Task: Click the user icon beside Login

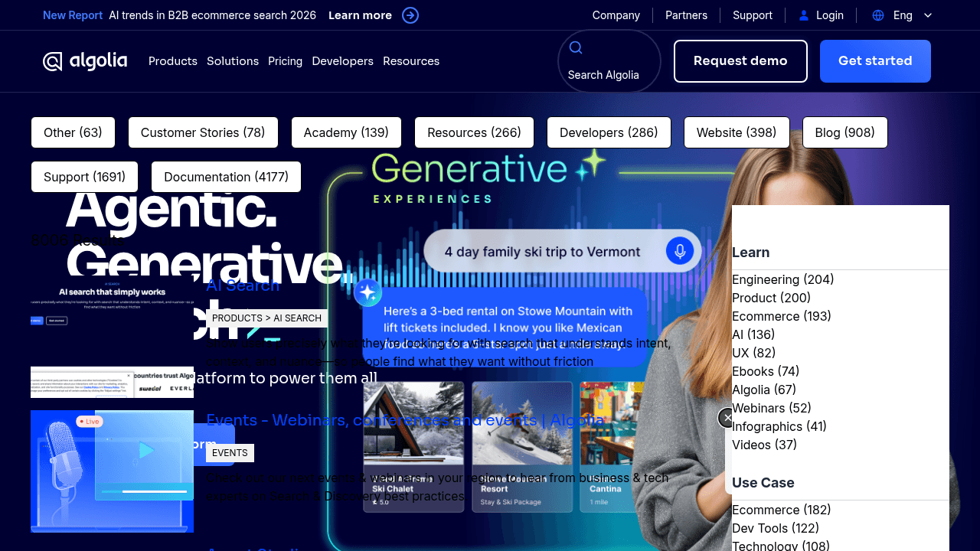Action: tap(804, 15)
